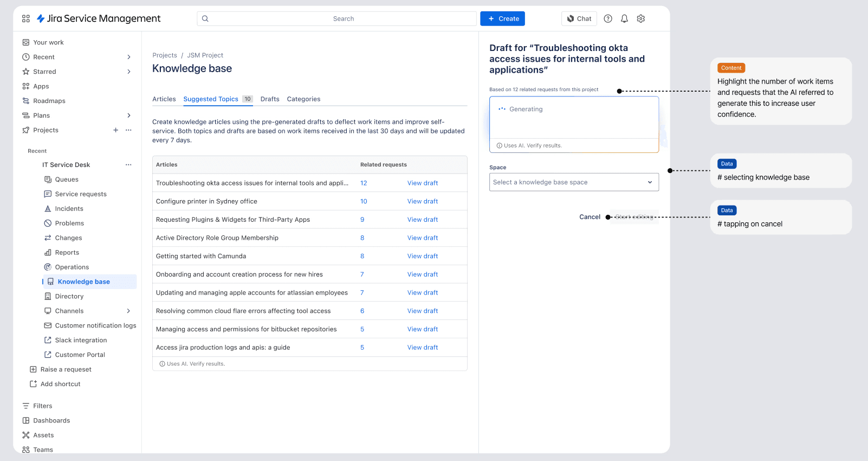Viewport: 868px width, 461px height.
Task: View draft for Configure printer in Sydney office
Action: click(x=423, y=201)
